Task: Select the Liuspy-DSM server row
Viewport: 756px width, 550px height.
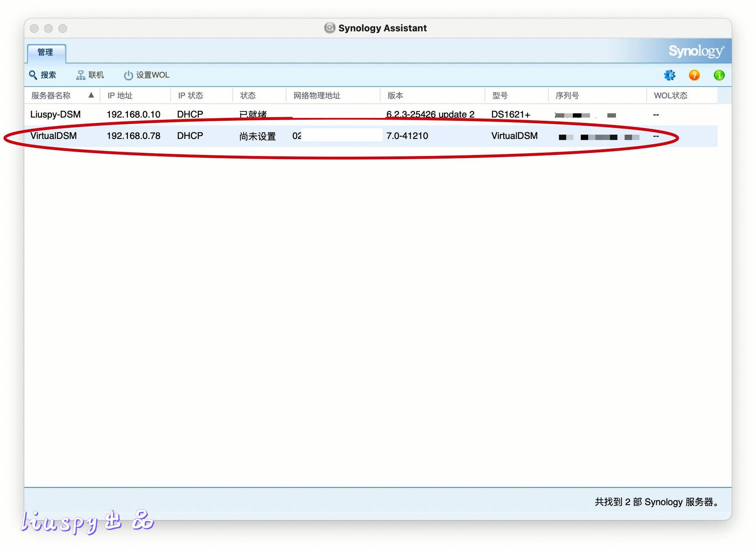Action: (371, 115)
